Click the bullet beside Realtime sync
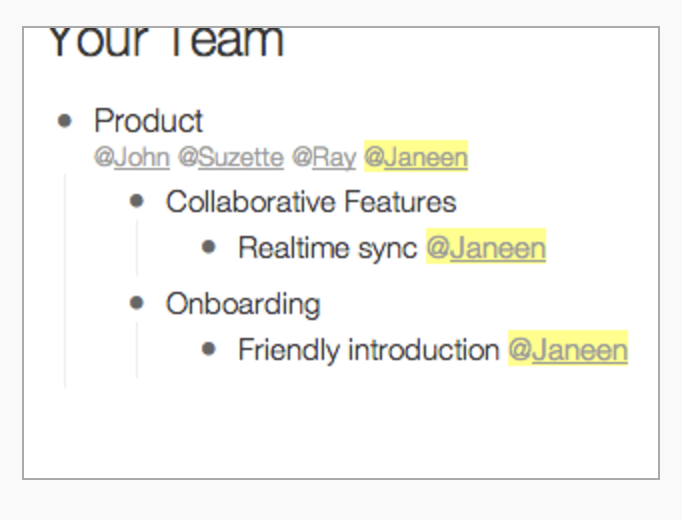Screen dimensions: 682x520 click(209, 247)
